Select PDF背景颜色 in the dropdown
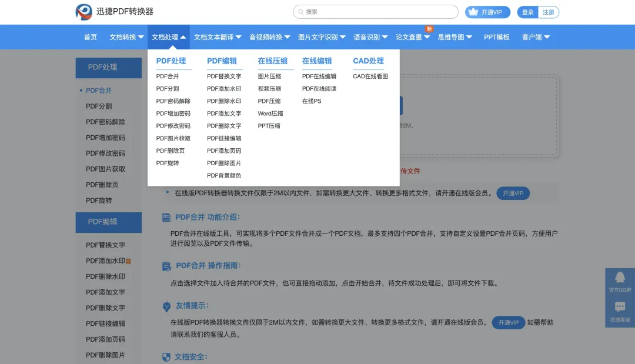Viewport: 635px width, 364px height. click(224, 176)
